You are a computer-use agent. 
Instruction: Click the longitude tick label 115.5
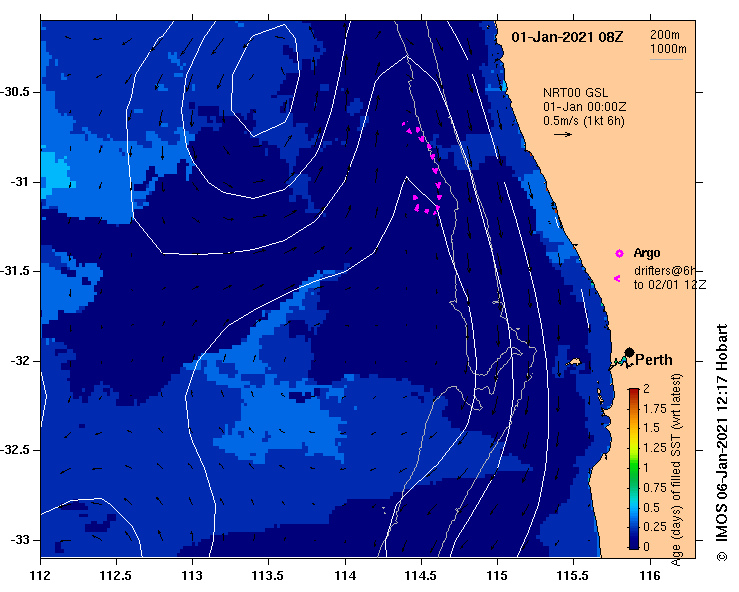(573, 576)
